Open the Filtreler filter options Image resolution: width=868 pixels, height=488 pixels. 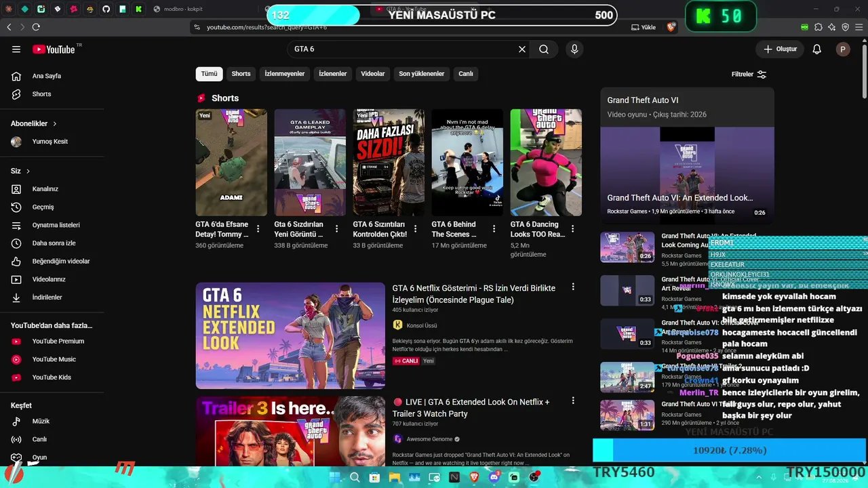pyautogui.click(x=749, y=74)
